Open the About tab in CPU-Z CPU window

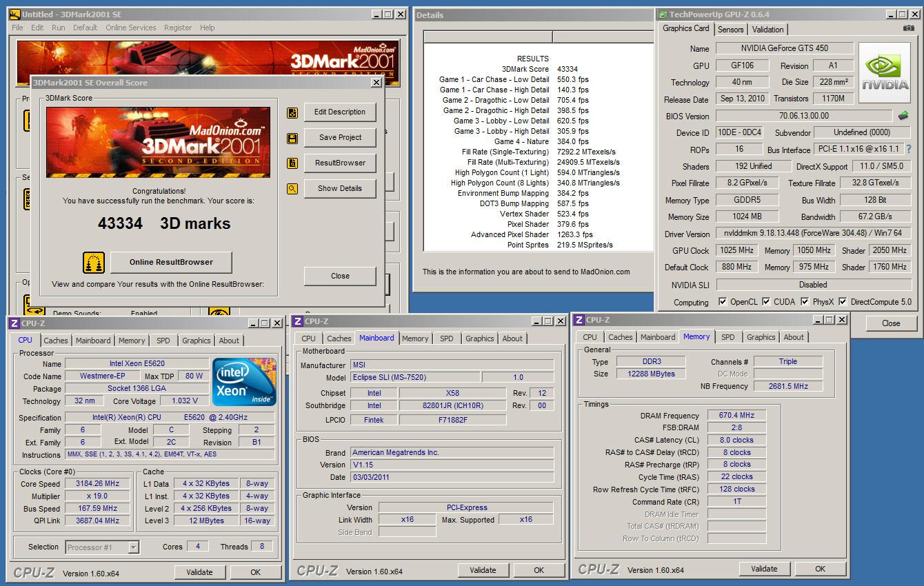tap(229, 341)
